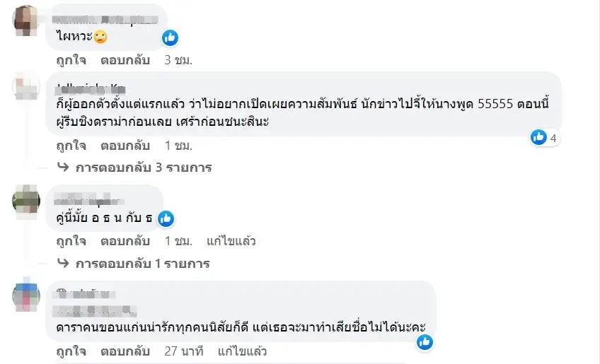Open profile picture of the last commenter
The height and width of the screenshot is (364, 600).
point(26,295)
